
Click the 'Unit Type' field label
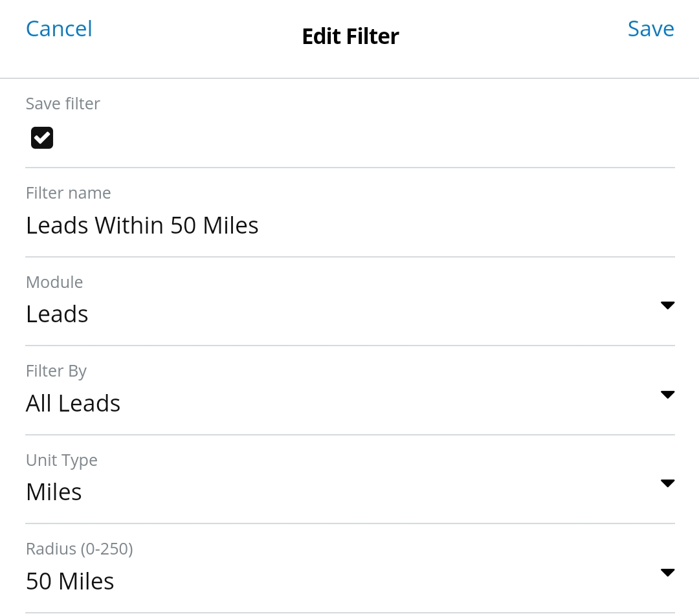[x=61, y=460]
